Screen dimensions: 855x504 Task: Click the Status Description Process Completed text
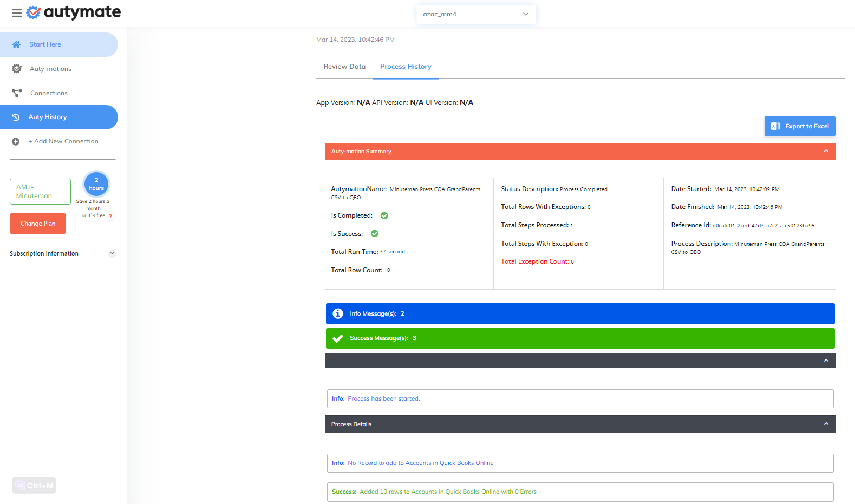pos(584,189)
